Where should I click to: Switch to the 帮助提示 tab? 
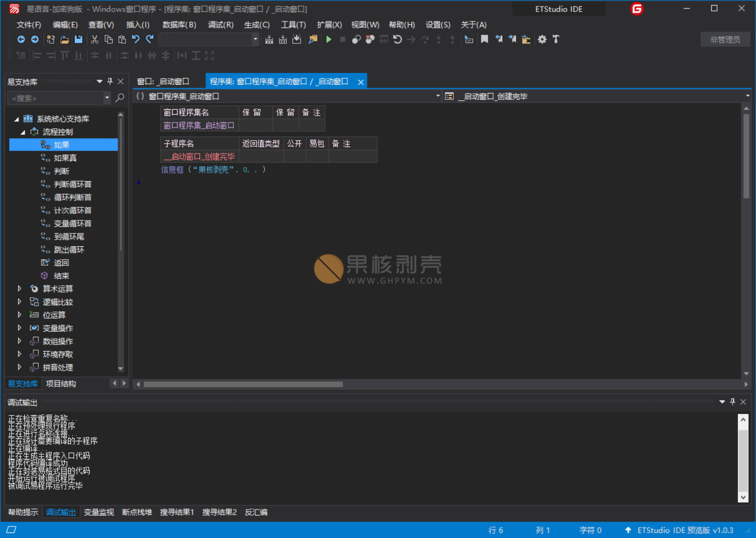tap(23, 512)
